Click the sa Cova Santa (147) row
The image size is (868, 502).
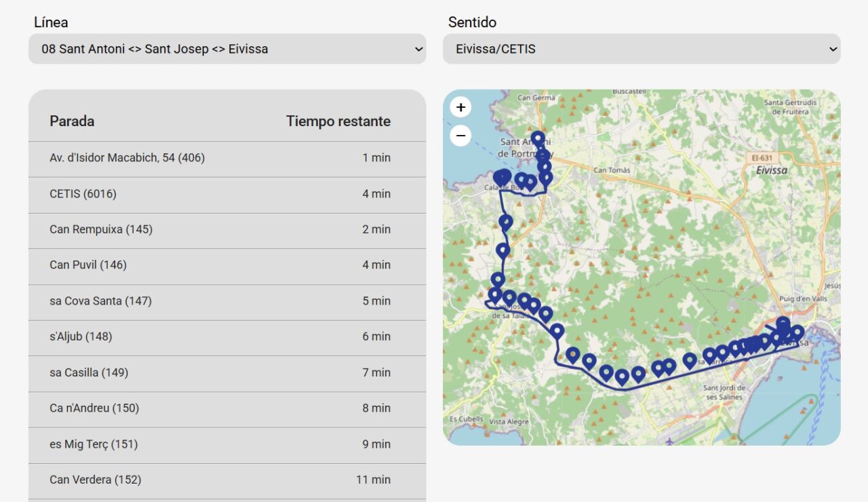(227, 301)
